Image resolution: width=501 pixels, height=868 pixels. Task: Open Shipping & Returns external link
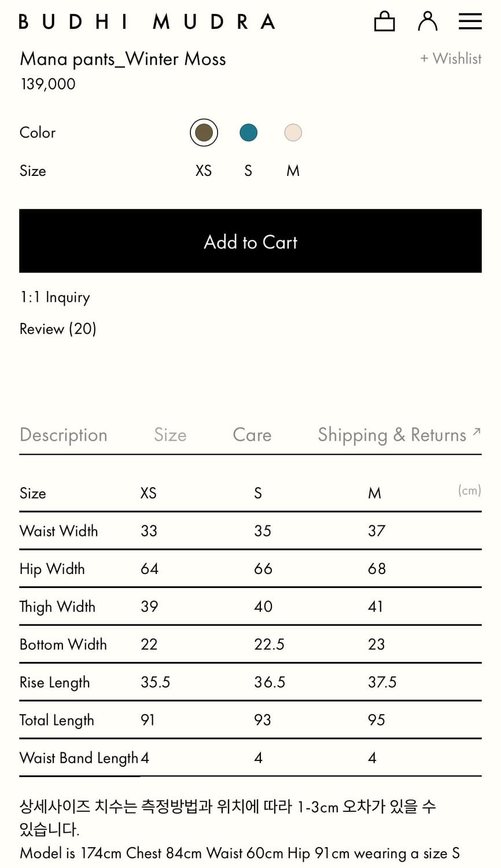(x=392, y=435)
